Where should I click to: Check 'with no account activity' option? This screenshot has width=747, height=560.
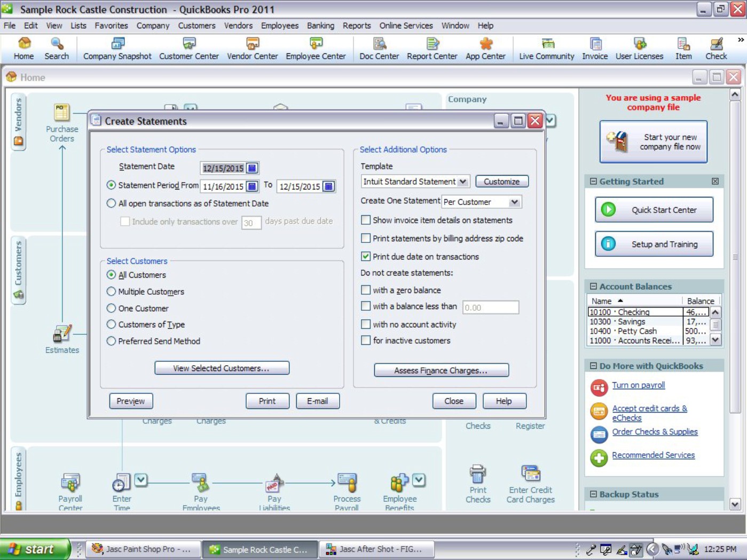[366, 324]
